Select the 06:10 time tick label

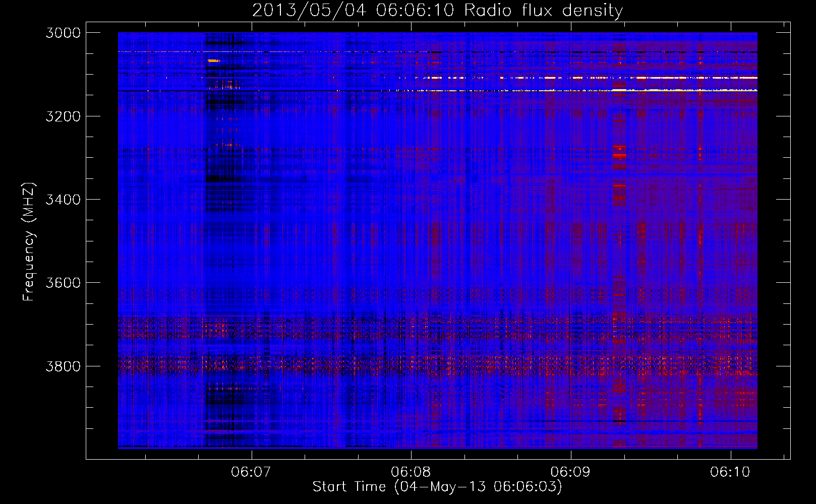[730, 472]
